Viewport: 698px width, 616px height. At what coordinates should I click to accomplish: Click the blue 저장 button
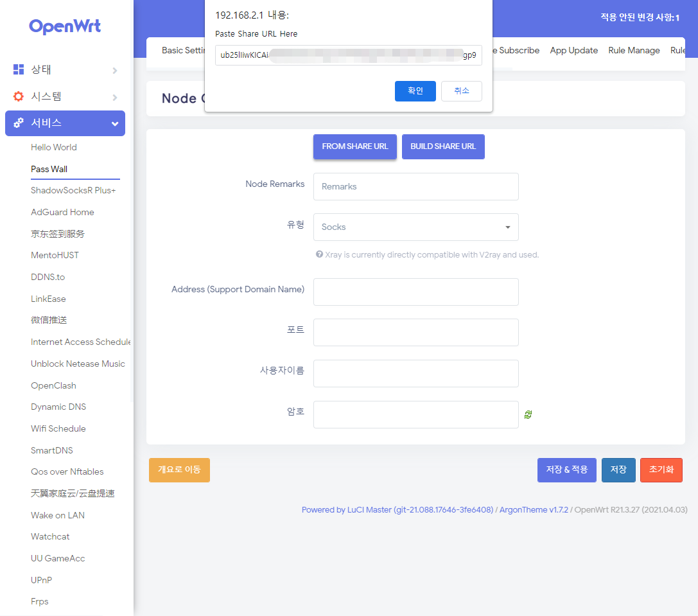pos(618,470)
